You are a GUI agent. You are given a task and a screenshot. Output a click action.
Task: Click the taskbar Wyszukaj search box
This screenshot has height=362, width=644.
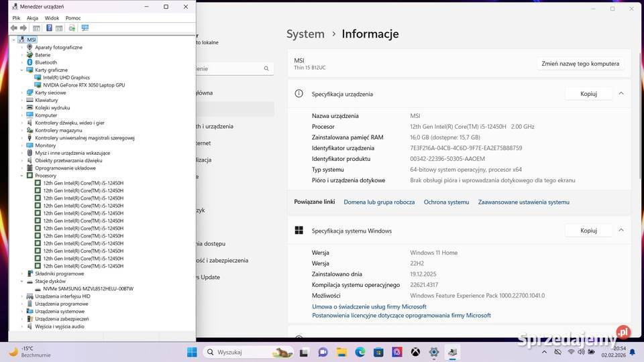248,352
